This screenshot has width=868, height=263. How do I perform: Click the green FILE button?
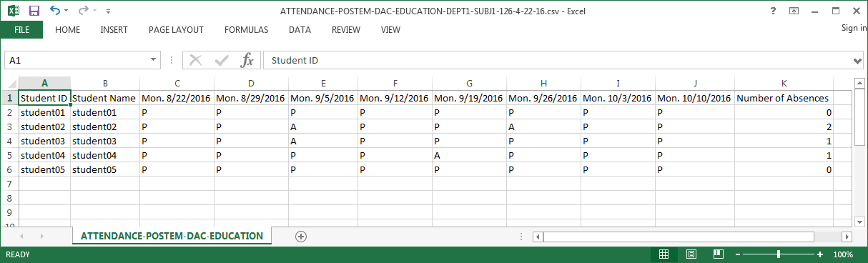[21, 30]
